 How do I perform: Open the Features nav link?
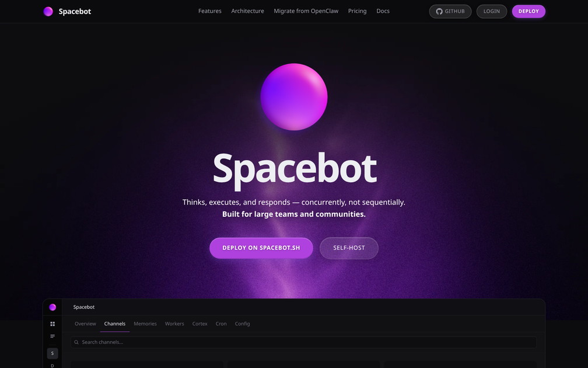click(x=209, y=11)
